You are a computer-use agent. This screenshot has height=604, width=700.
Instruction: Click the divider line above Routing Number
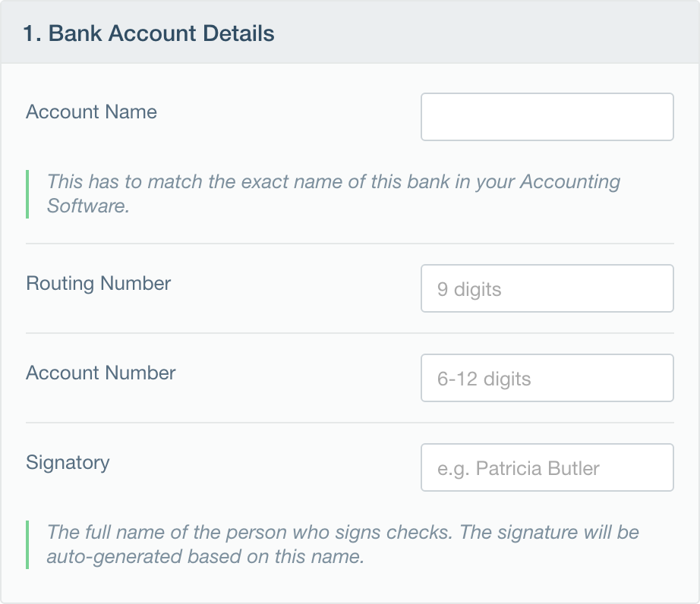click(349, 244)
